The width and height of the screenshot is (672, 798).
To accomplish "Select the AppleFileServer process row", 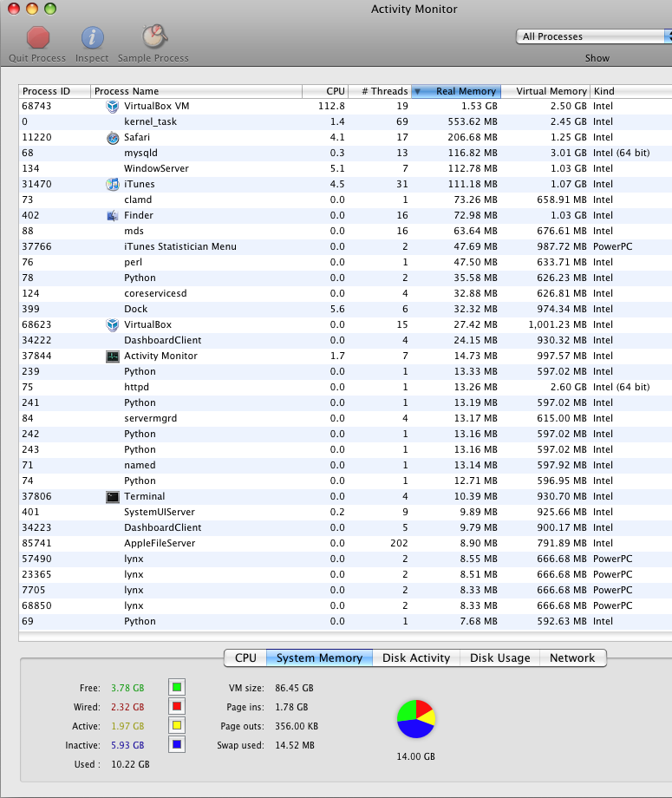I will point(345,543).
